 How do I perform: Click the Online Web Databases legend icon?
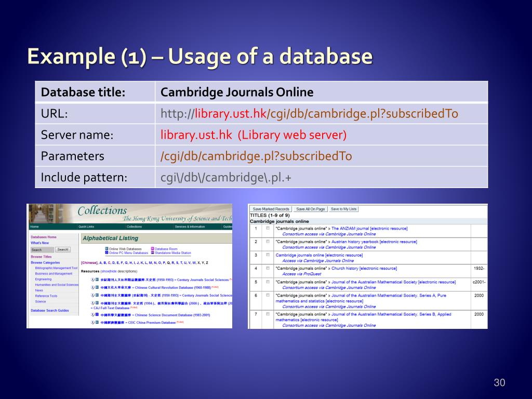107,249
